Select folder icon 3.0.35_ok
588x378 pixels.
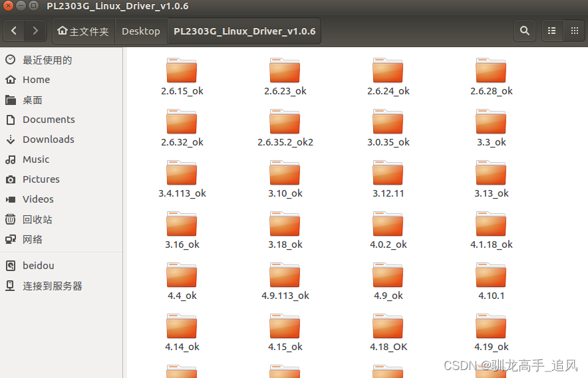[388, 122]
